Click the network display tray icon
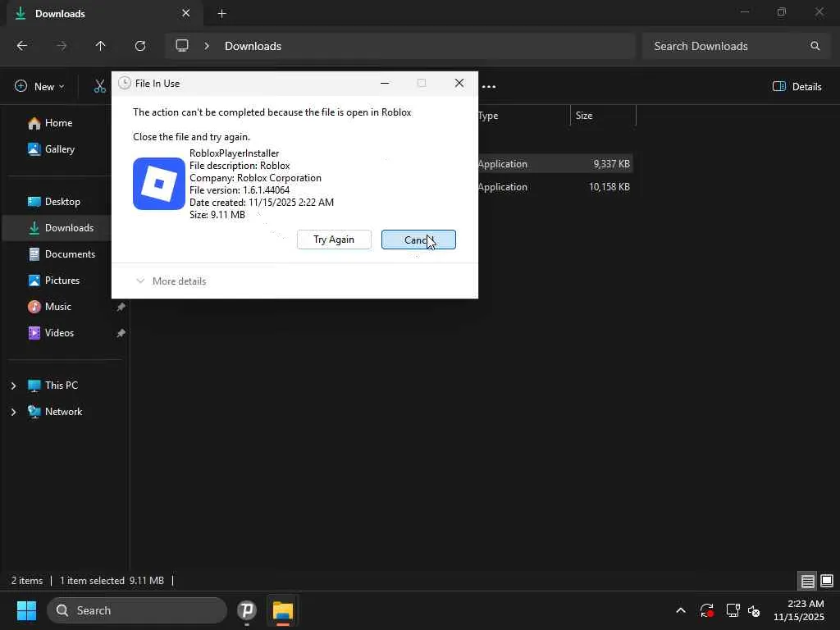Screen dimensions: 840x630 coord(733,610)
